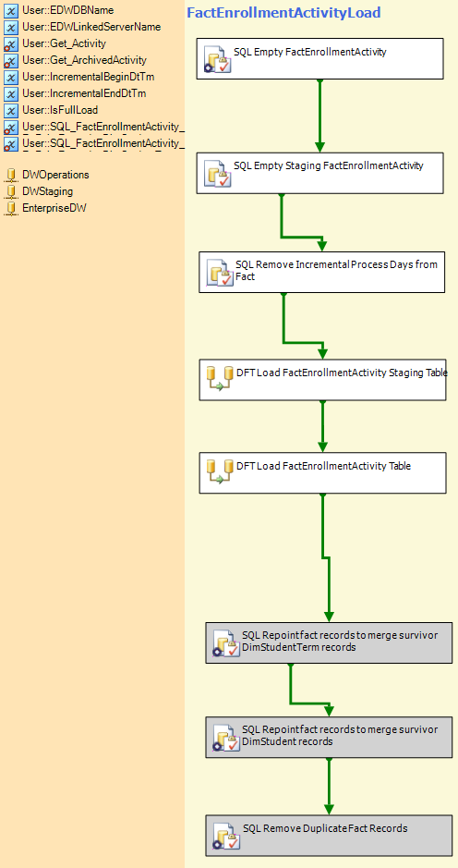
Task: Select the EnterpriseDW connection label
Action: [54, 208]
